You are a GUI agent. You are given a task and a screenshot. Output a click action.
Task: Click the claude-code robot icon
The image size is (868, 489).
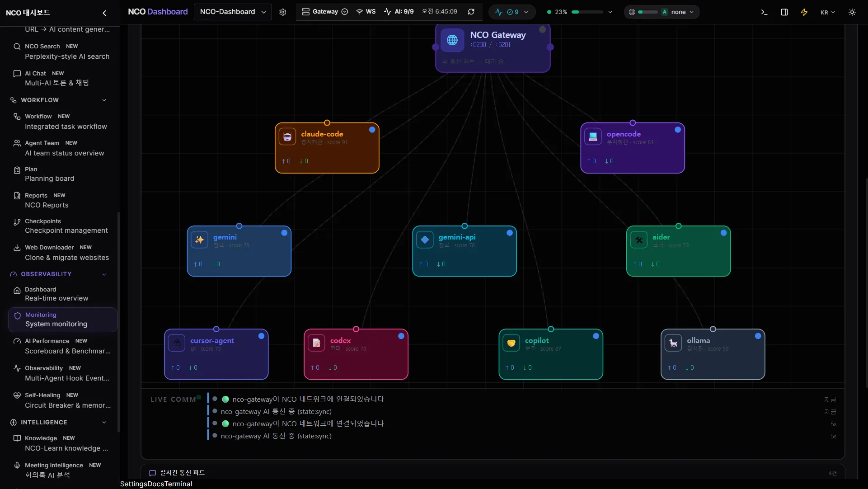[x=287, y=136]
